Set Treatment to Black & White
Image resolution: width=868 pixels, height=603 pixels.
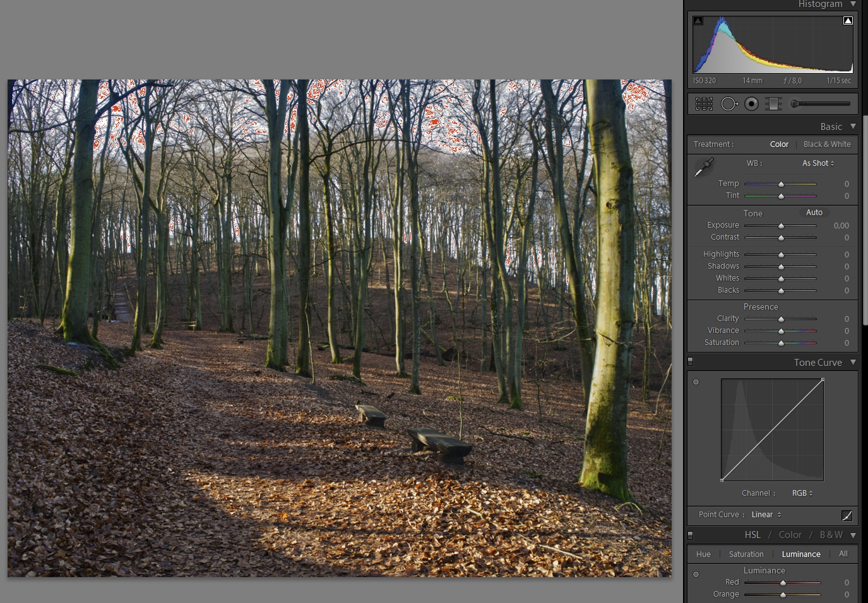(826, 144)
